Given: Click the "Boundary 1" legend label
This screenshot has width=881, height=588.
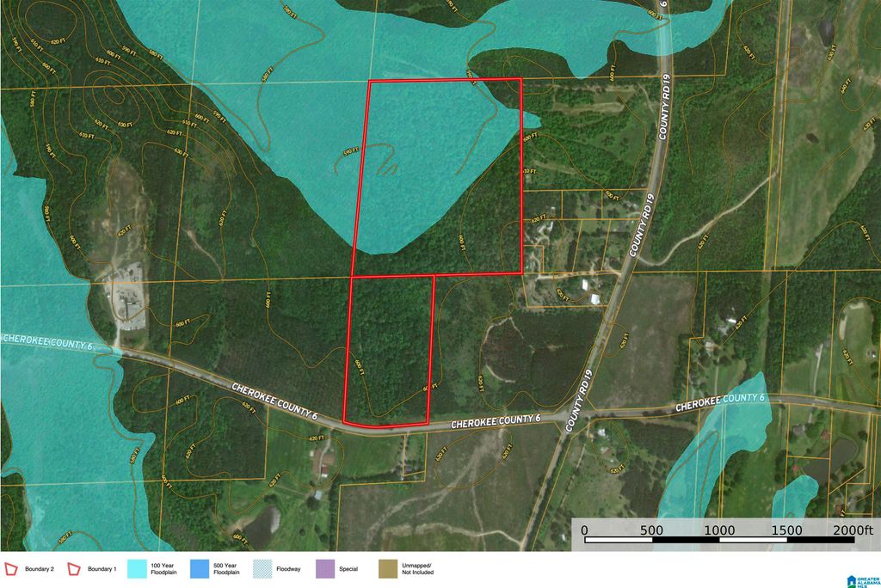Looking at the screenshot, I should 102,569.
